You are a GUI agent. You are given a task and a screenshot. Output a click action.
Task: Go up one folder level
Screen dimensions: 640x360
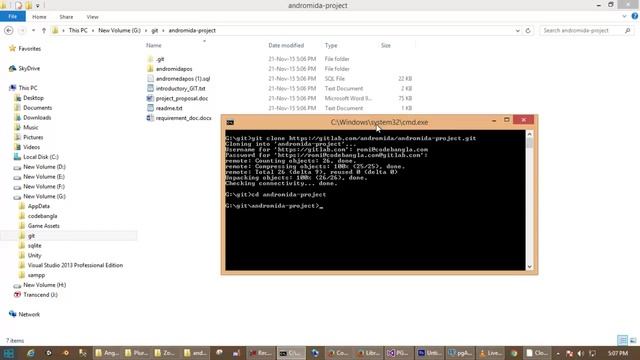44,31
